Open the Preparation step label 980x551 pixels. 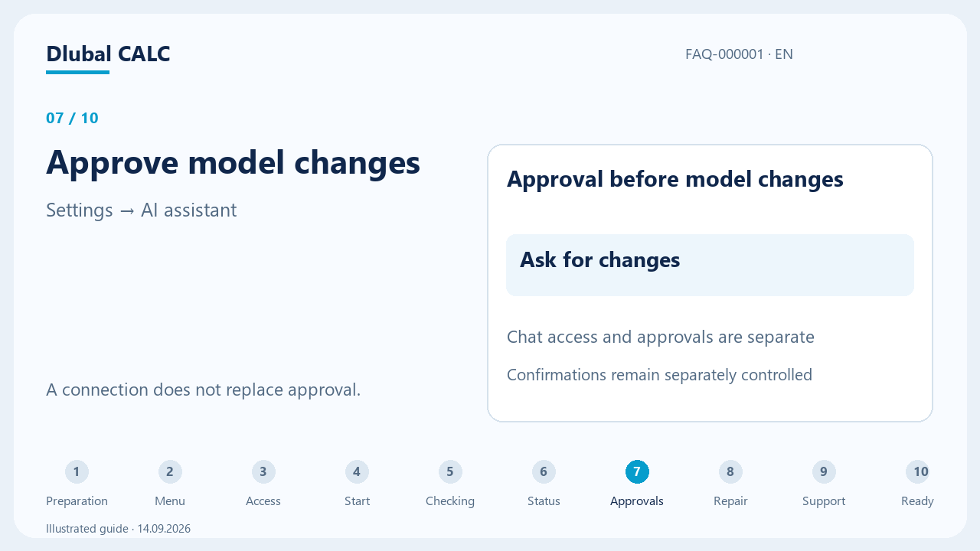(77, 501)
